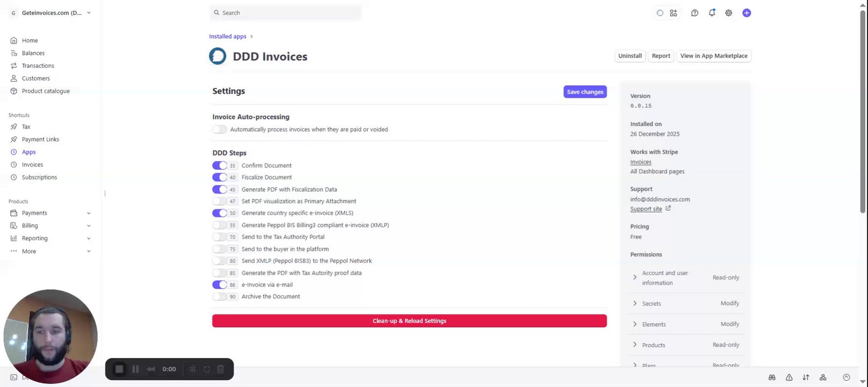Go to Customers in the sidebar

point(35,78)
